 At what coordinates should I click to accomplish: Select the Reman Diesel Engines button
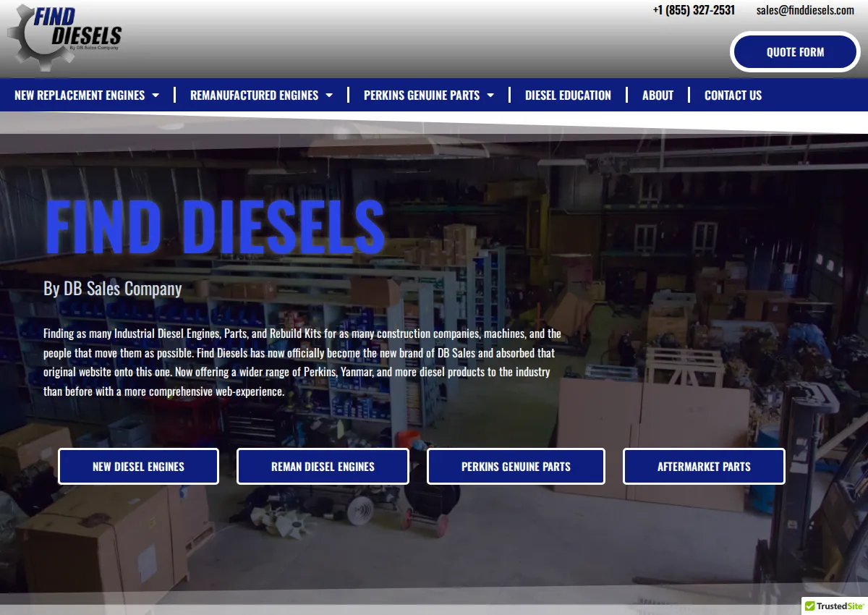pos(323,467)
